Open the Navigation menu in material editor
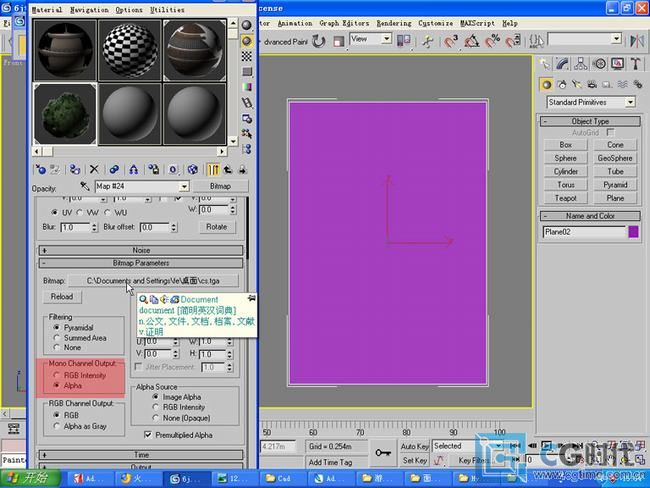This screenshot has height=488, width=650. point(89,10)
